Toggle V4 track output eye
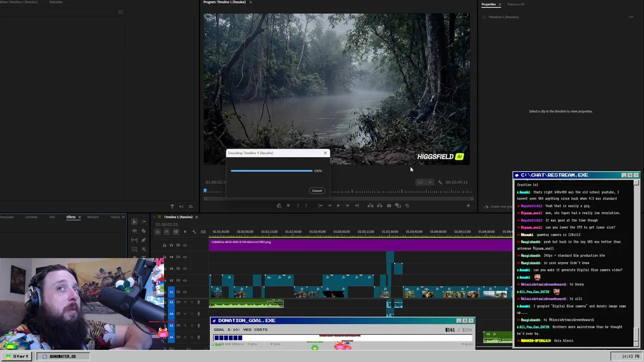644x362 pixels. (185, 257)
